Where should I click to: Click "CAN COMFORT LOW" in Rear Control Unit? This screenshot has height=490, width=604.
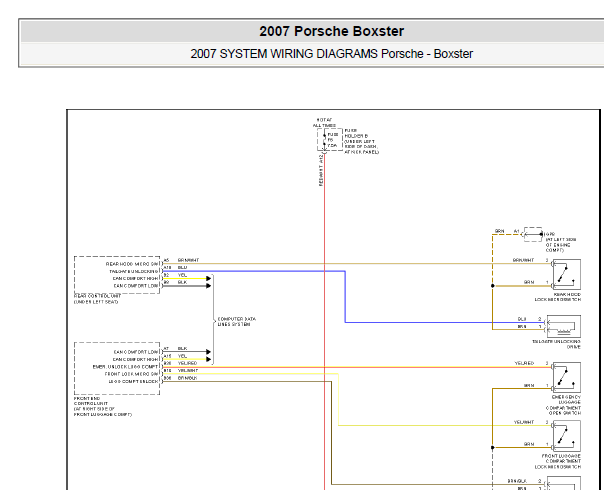[x=136, y=286]
